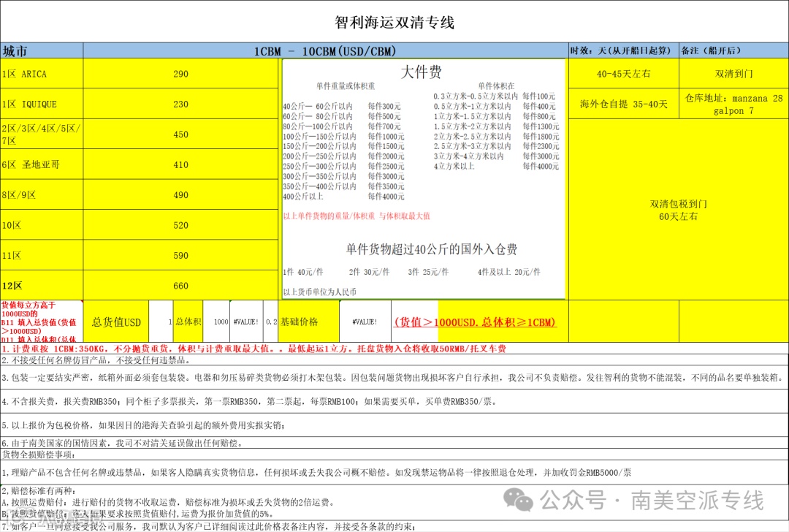This screenshot has width=789, height=532.
Task: Click the heading 单件货物超过40公斤的国外入仓费
Action: pyautogui.click(x=431, y=249)
